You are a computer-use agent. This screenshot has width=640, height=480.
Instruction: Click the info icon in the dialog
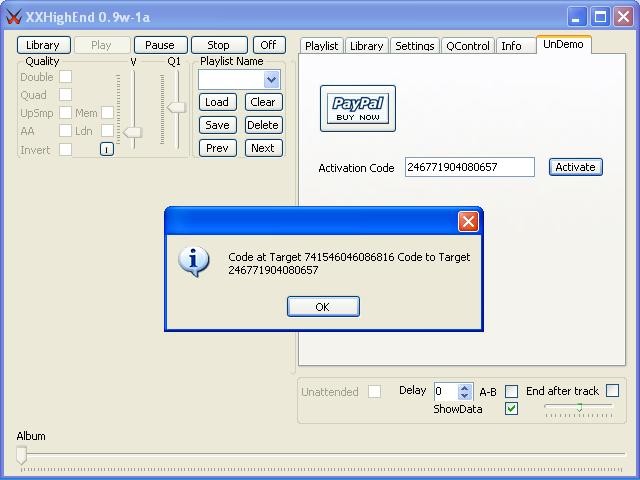[x=194, y=261]
